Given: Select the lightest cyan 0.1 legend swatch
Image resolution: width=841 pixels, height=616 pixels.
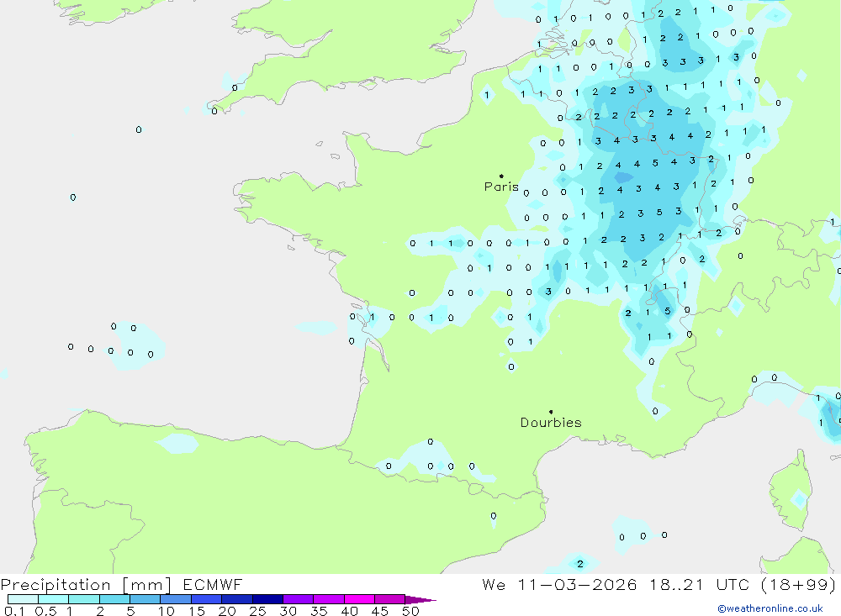Looking at the screenshot, I should pos(23,599).
